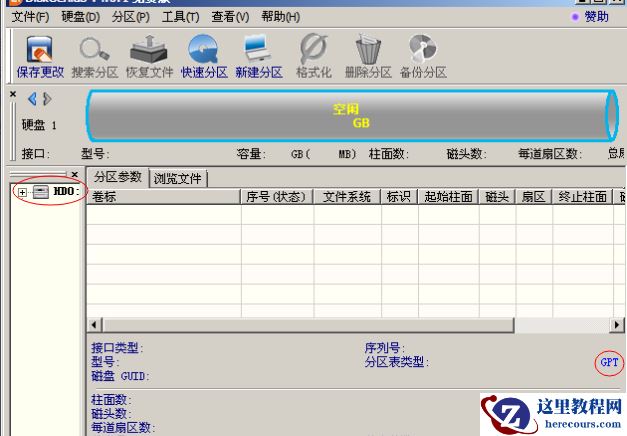Click the HD0 hard disk icon in tree
The width and height of the screenshot is (627, 436).
click(41, 192)
